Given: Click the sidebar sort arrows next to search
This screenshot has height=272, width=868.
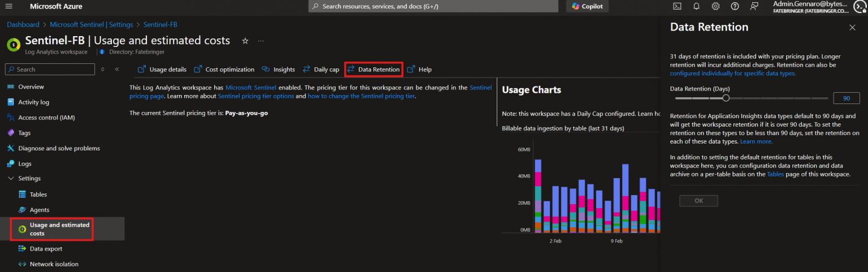Looking at the screenshot, I should pos(102,70).
